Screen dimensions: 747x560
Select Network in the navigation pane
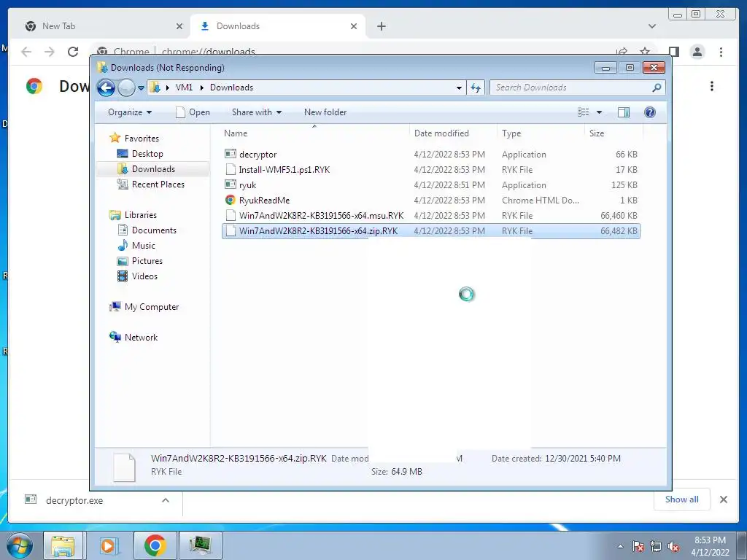click(141, 338)
